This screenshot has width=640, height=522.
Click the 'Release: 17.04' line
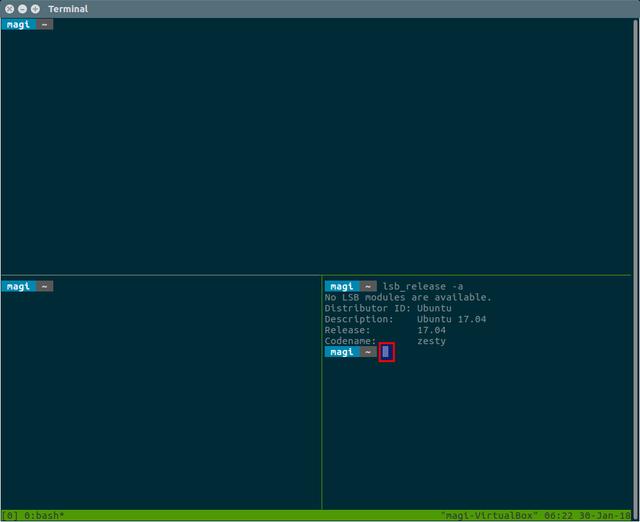pos(385,330)
